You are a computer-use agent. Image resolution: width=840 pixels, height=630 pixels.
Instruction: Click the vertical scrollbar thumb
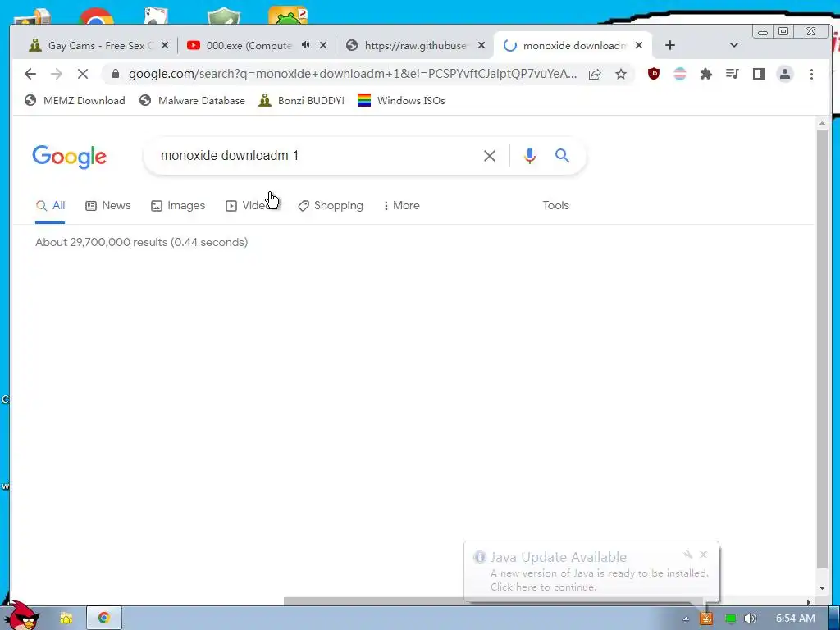[822, 348]
